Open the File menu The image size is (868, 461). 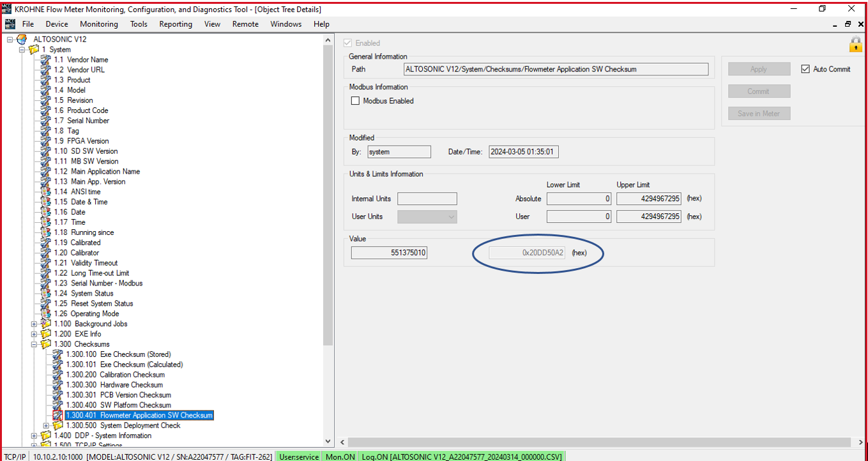click(x=28, y=24)
